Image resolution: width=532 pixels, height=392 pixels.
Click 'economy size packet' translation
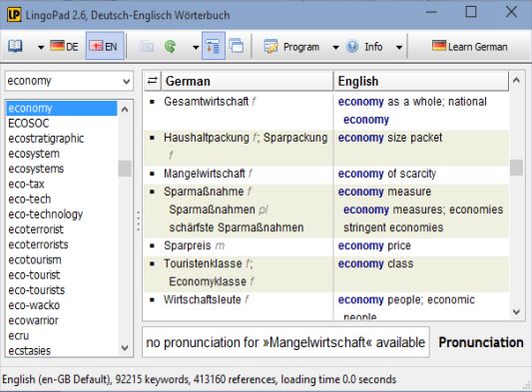(x=390, y=138)
